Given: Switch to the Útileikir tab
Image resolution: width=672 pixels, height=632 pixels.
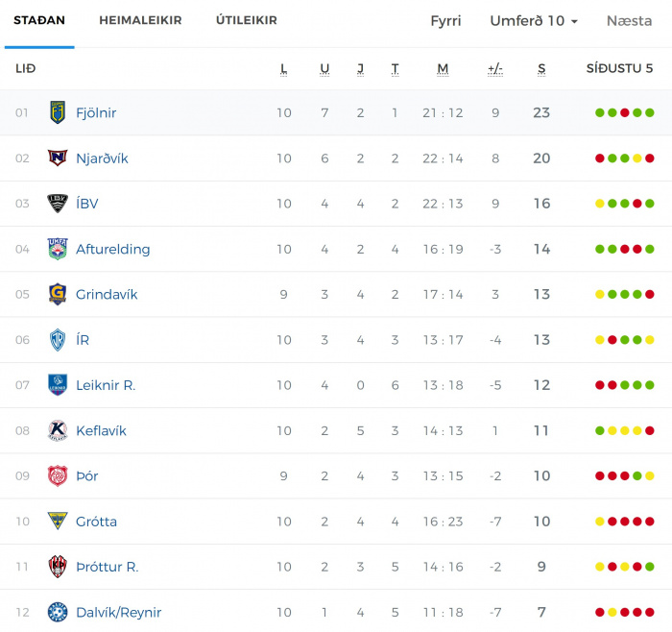Looking at the screenshot, I should [x=247, y=20].
